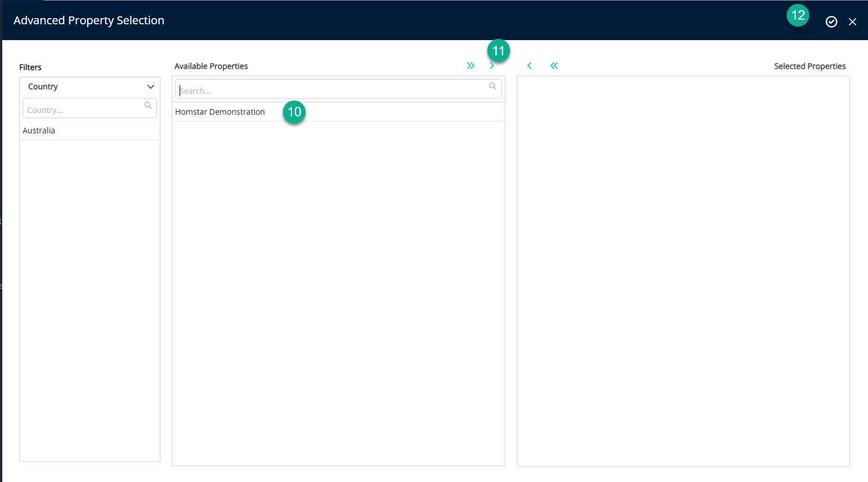This screenshot has height=482, width=868.
Task: Move selected property right with single arrow
Action: click(492, 66)
